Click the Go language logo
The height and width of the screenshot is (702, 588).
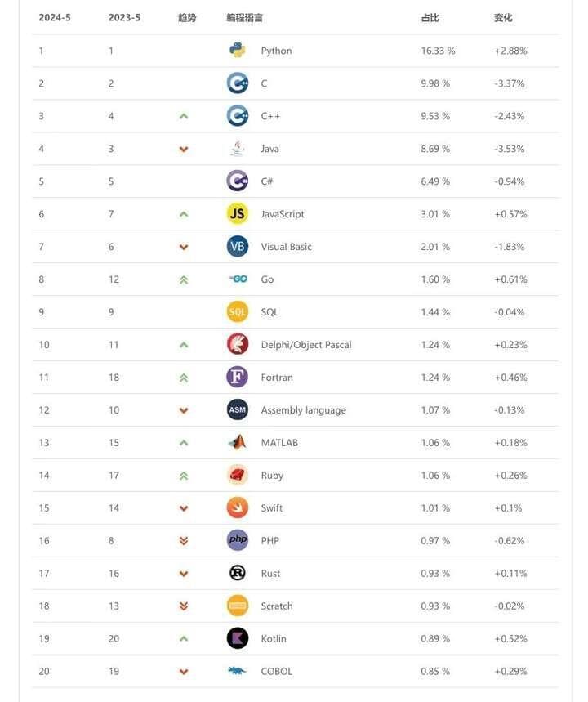tap(238, 279)
